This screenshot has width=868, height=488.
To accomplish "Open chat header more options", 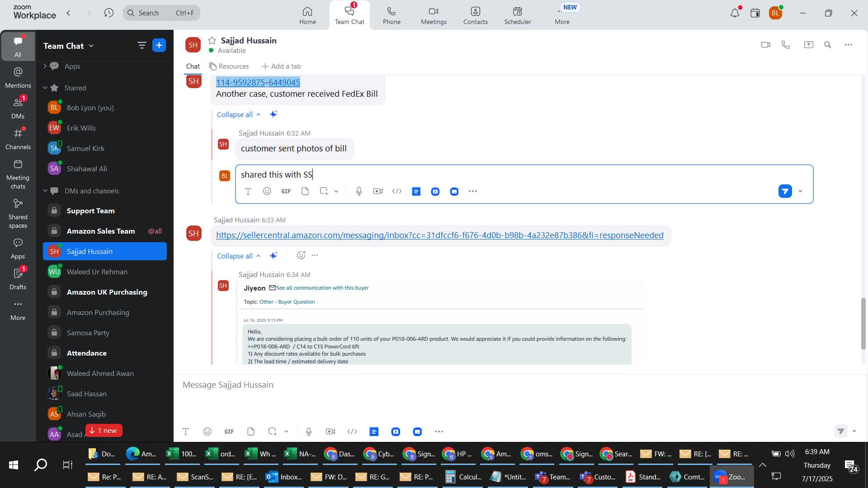I will pos(849,45).
